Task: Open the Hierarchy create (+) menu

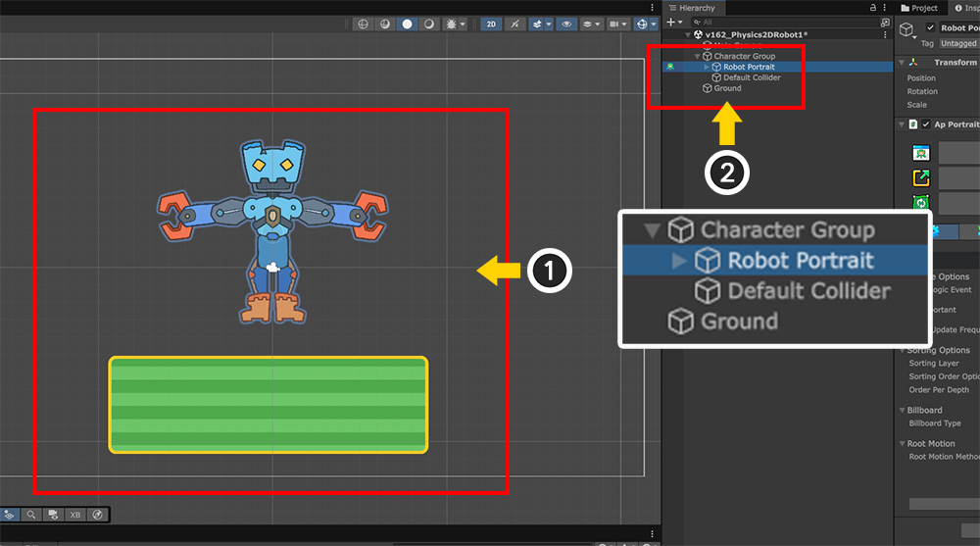Action: (x=672, y=22)
